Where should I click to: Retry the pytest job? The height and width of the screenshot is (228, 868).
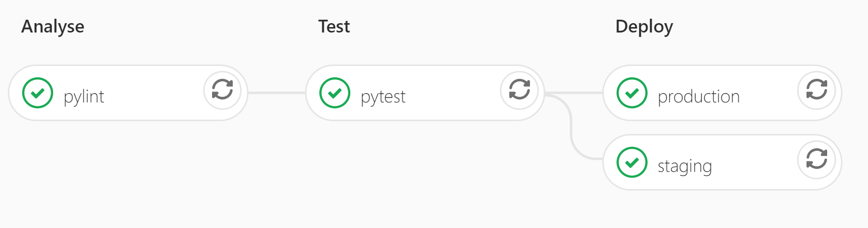tap(519, 90)
